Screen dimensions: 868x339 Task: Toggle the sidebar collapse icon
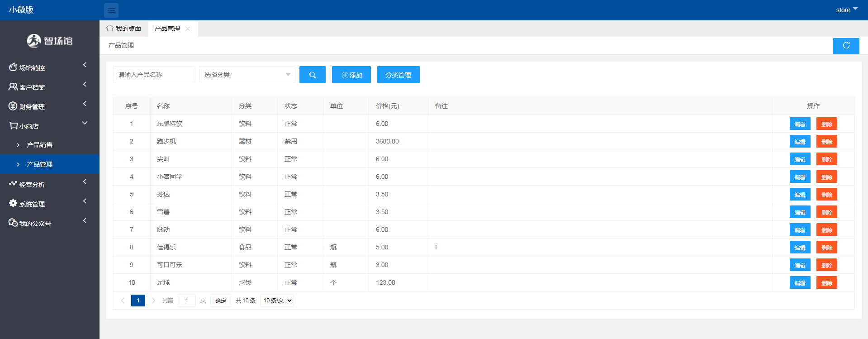[111, 10]
